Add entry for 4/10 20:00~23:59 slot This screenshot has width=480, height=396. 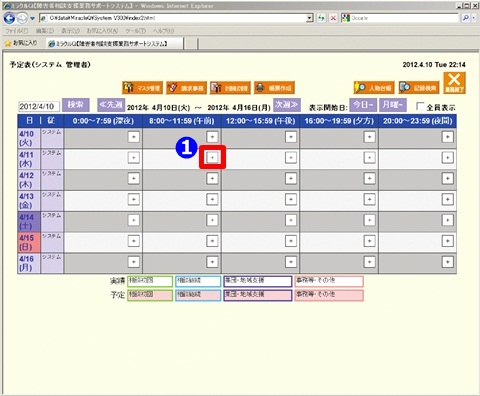pos(448,137)
